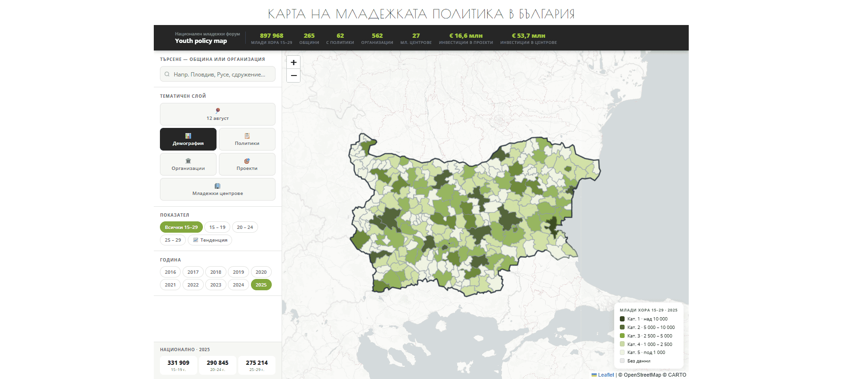Click the 62 с политики statistic
868x379 pixels.
340,39
